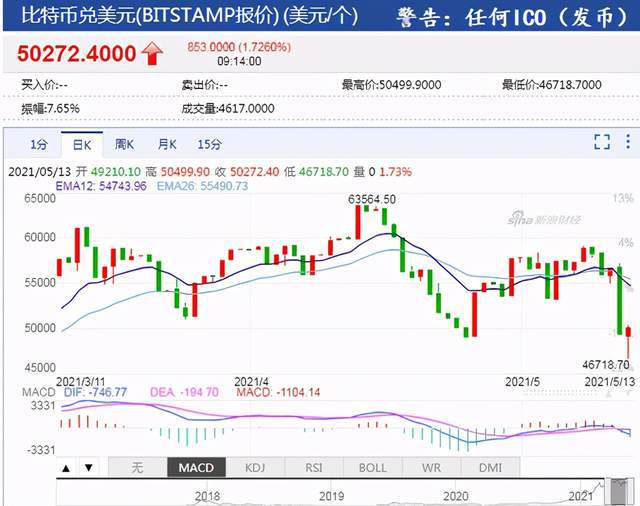Screen dimensions: 640x506
Task: Click the EMA12: 54743.96 legend label
Action: pos(101,186)
